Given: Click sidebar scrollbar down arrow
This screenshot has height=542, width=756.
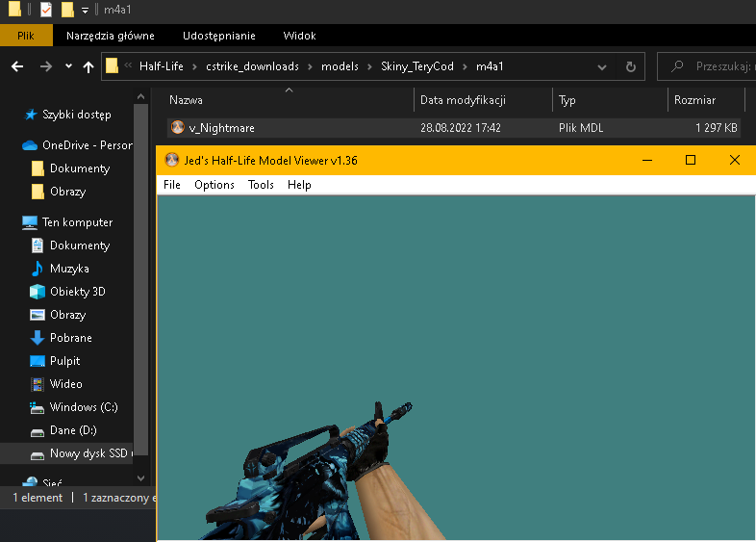Looking at the screenshot, I should tap(140, 478).
